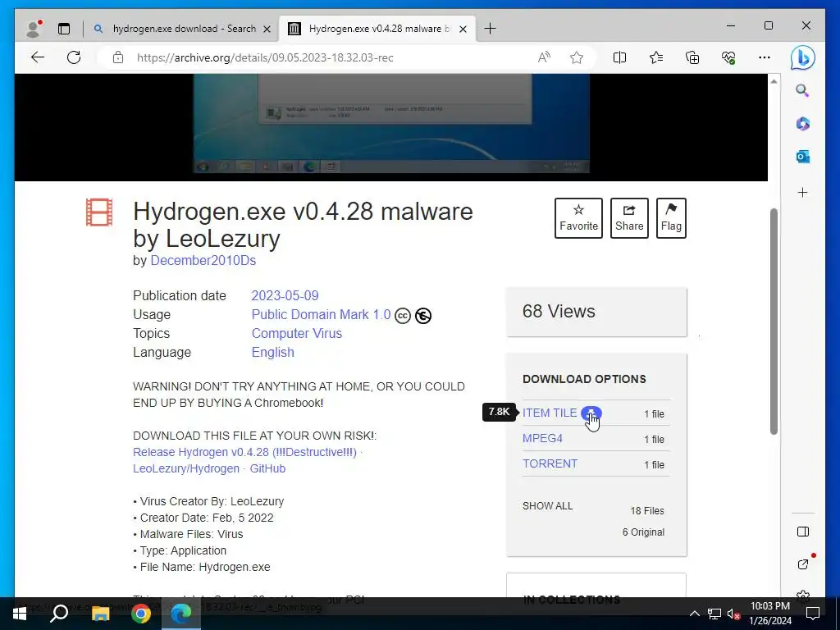
Task: Add this page to favorites star
Action: pos(577,57)
